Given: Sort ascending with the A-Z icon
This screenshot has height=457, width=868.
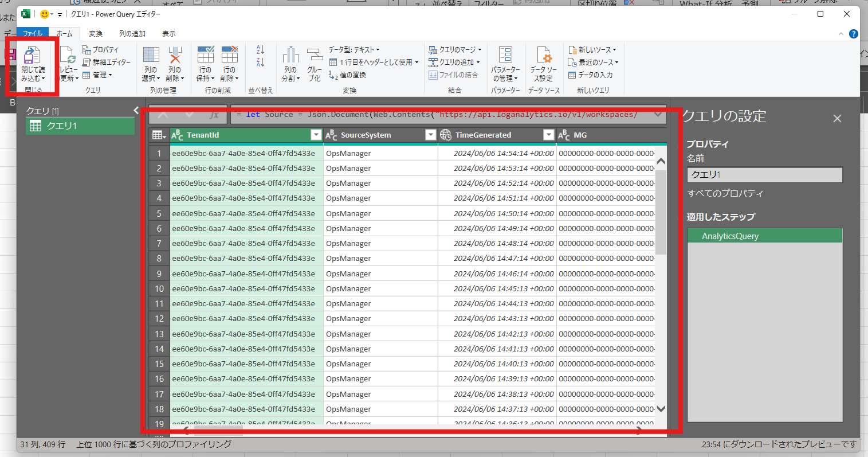Looking at the screenshot, I should click(261, 50).
